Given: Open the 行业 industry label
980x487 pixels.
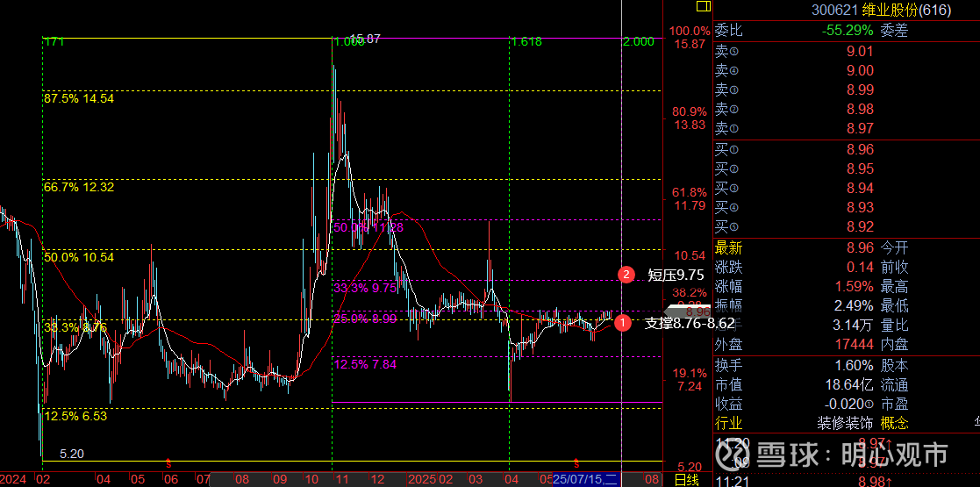Looking at the screenshot, I should coord(729,423).
